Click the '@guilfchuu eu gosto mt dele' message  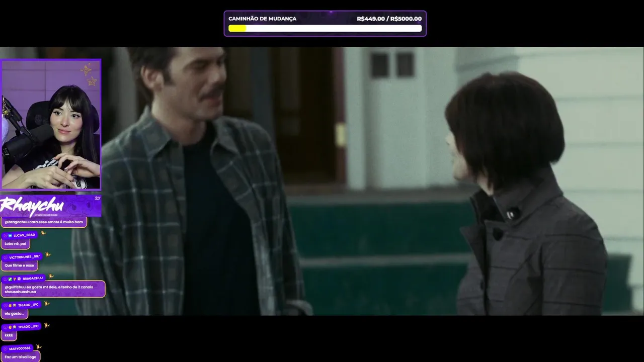tap(53, 289)
